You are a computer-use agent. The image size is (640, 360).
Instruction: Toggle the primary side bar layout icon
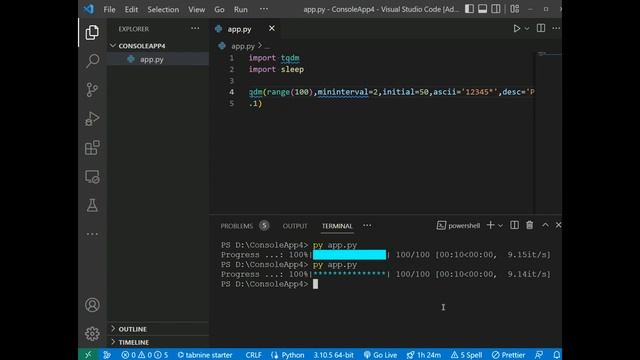(x=469, y=9)
